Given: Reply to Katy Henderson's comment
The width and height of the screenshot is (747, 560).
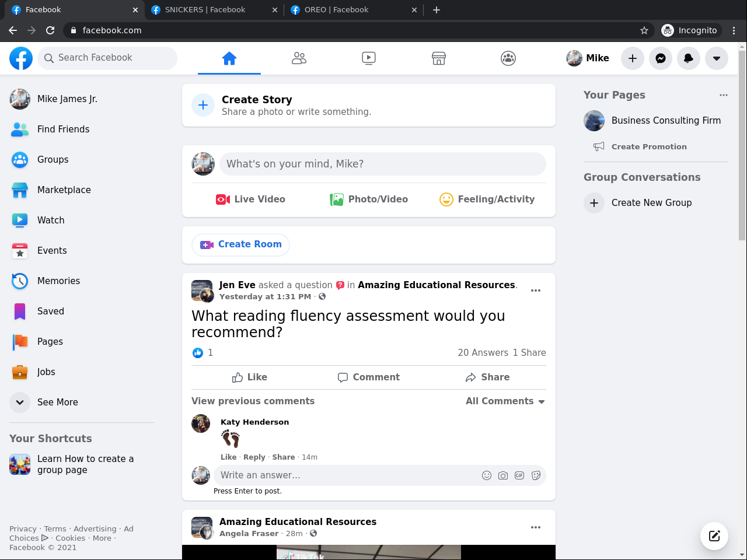Looking at the screenshot, I should click(254, 457).
